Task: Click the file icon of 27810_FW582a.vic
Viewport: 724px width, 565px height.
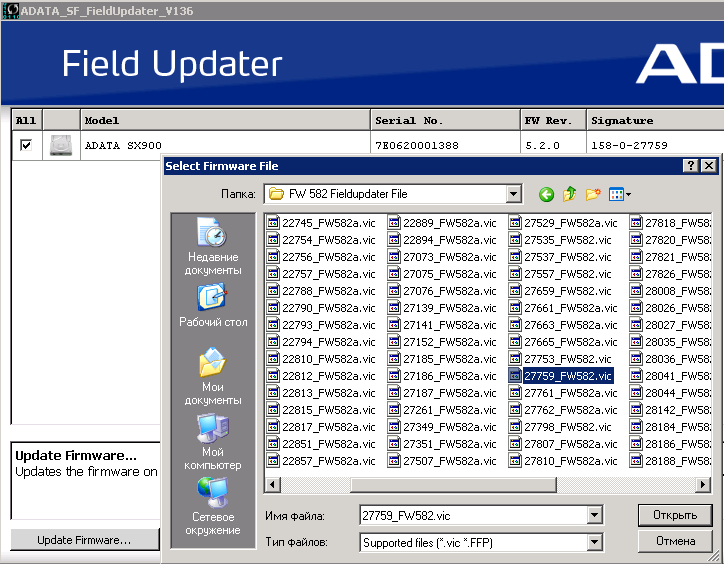Action: pyautogui.click(x=515, y=461)
